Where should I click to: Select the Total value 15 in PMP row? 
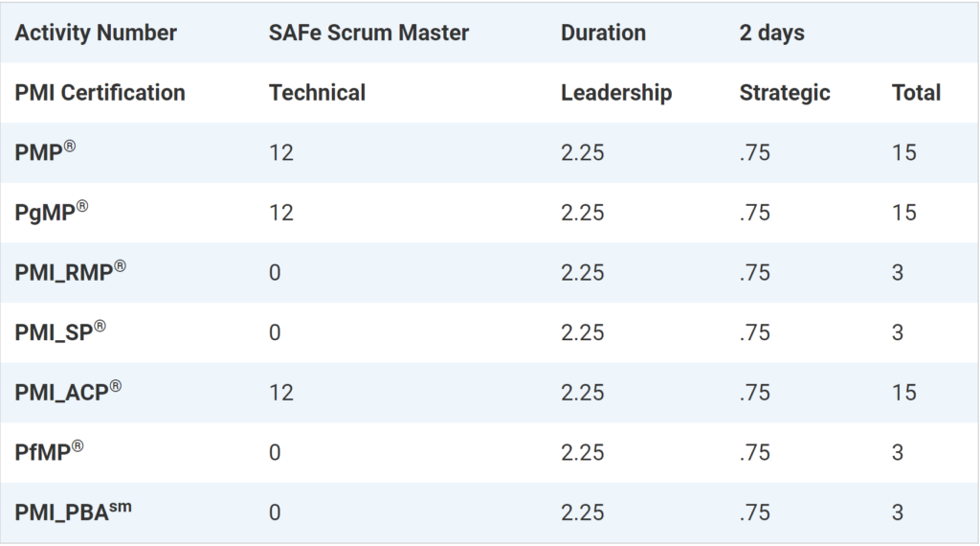[903, 153]
